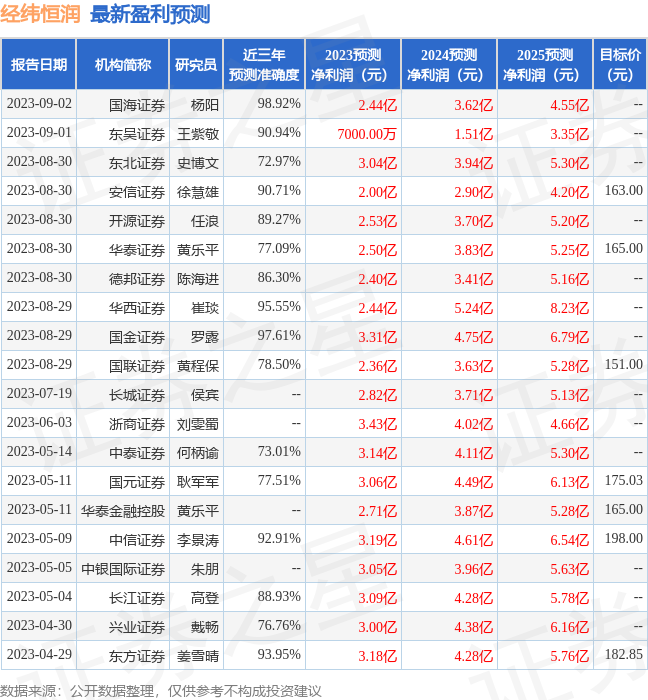Image resolution: width=648 pixels, height=700 pixels.
Task: Click target price 175.03
Action: point(623,480)
